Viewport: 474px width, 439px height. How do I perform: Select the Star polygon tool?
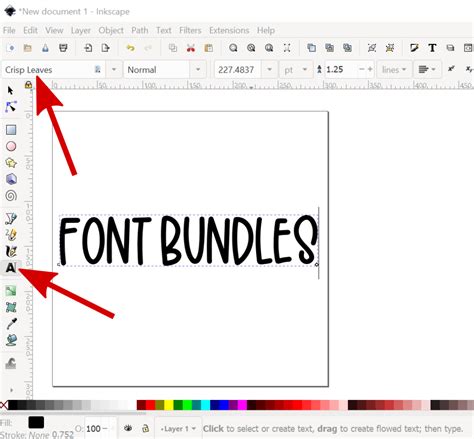tap(11, 163)
